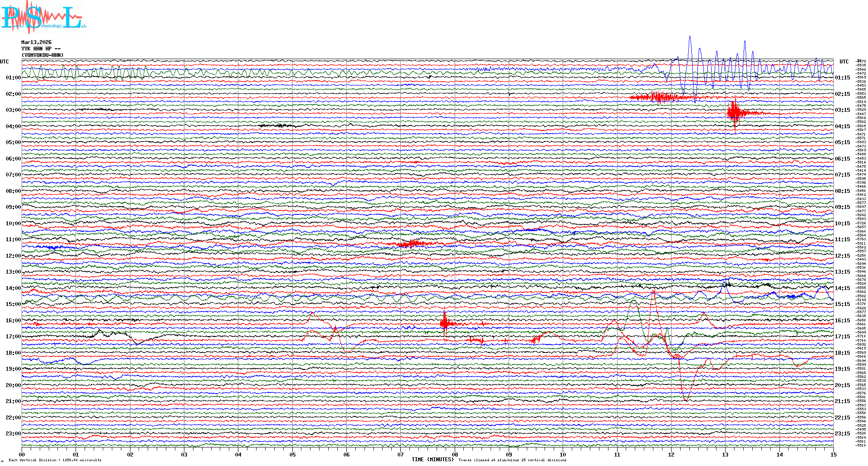Viewport: 868px width, 466px height.
Task: Click the TIME (MINUTES) axis title
Action: pos(432,460)
